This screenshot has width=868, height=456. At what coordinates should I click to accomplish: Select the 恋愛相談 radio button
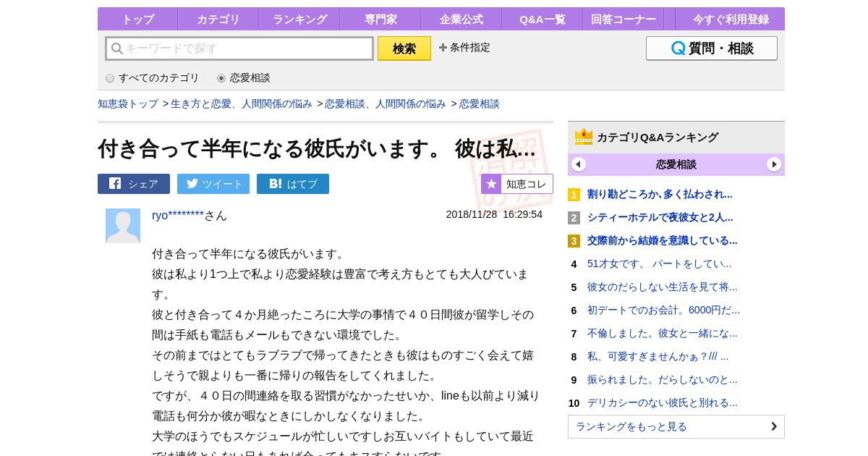point(221,78)
